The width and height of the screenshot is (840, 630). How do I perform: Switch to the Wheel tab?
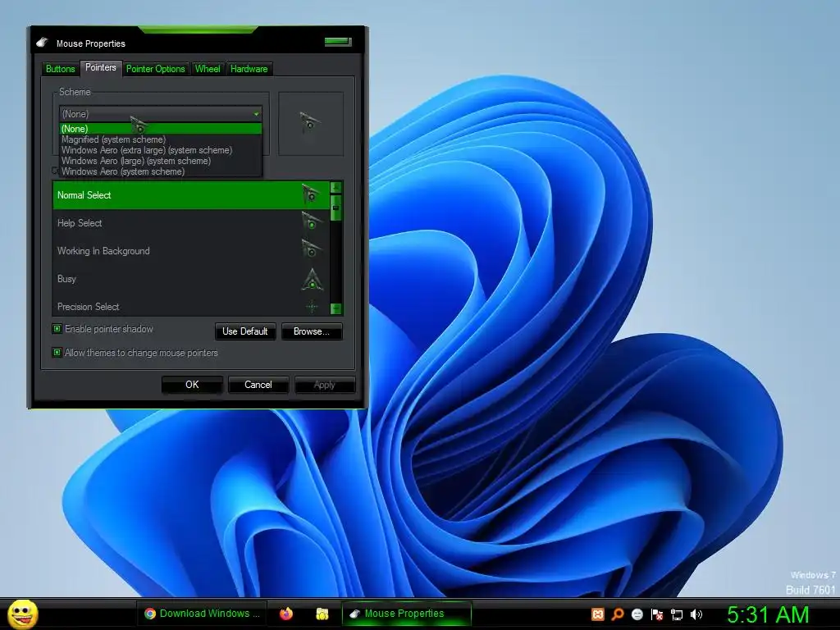208,69
